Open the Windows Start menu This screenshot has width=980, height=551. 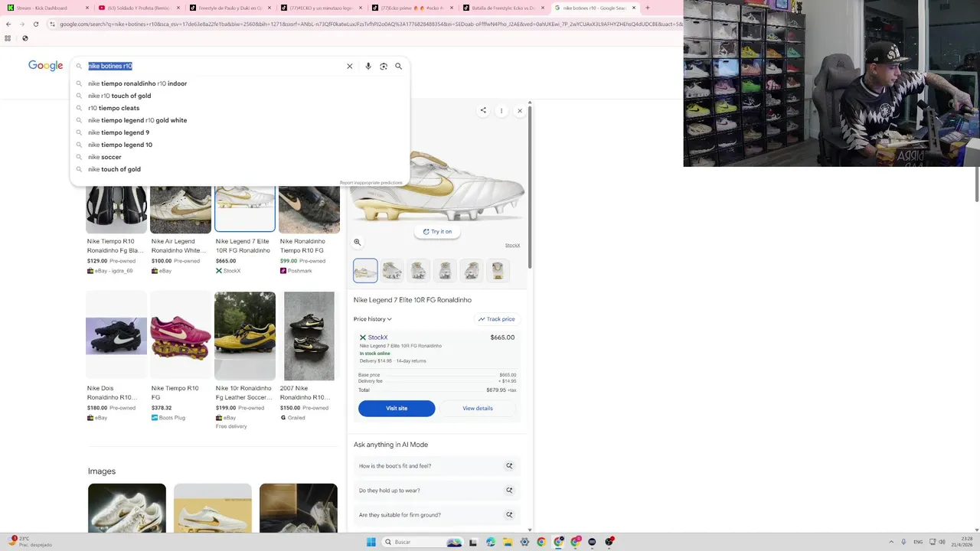[x=371, y=542]
